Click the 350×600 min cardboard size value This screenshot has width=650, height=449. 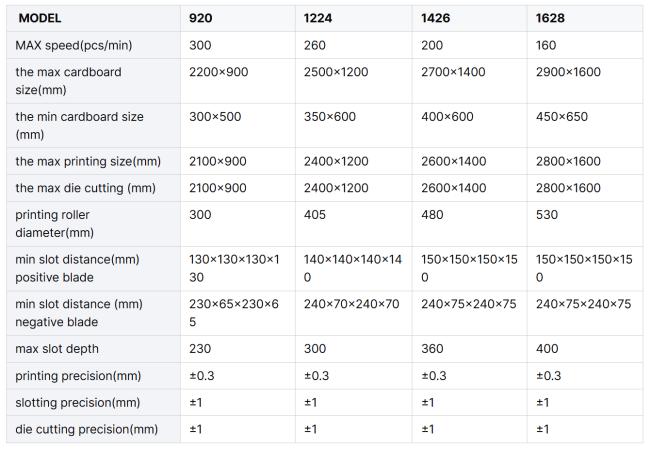tap(330, 116)
